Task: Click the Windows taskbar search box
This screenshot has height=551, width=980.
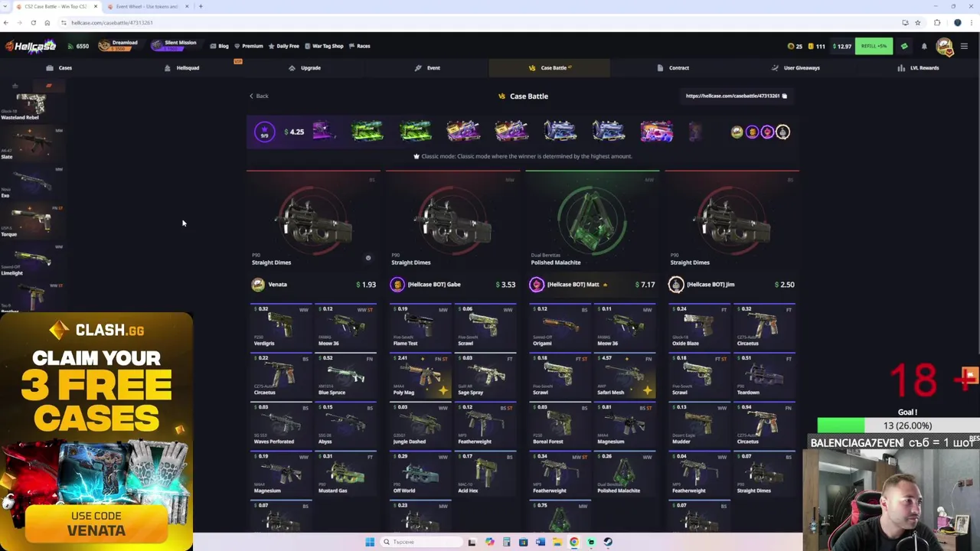Action: (x=421, y=542)
